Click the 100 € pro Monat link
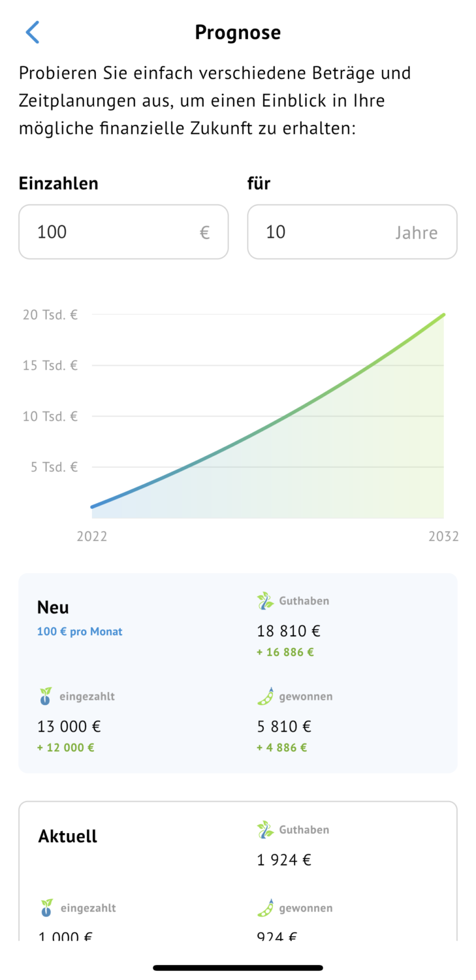Image resolution: width=476 pixels, height=980 pixels. (80, 632)
